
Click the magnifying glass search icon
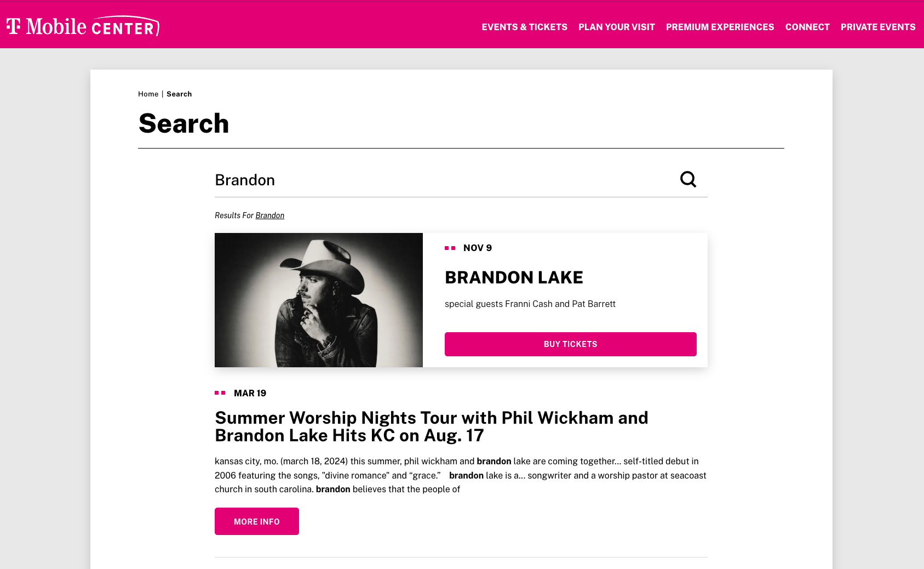(x=688, y=179)
